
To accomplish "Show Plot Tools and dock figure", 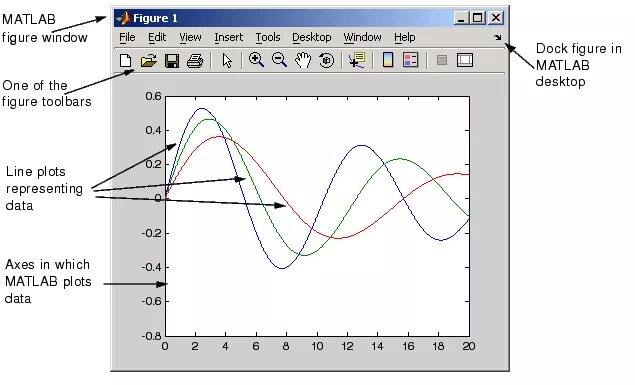I will [x=465, y=60].
